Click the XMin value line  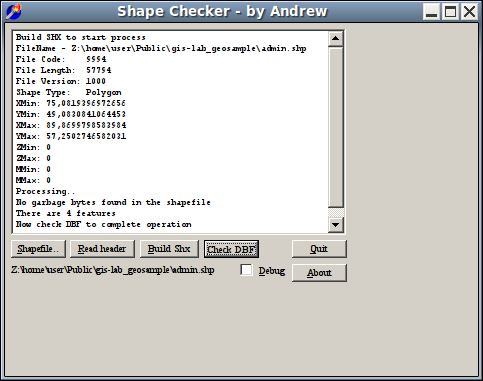pos(71,103)
